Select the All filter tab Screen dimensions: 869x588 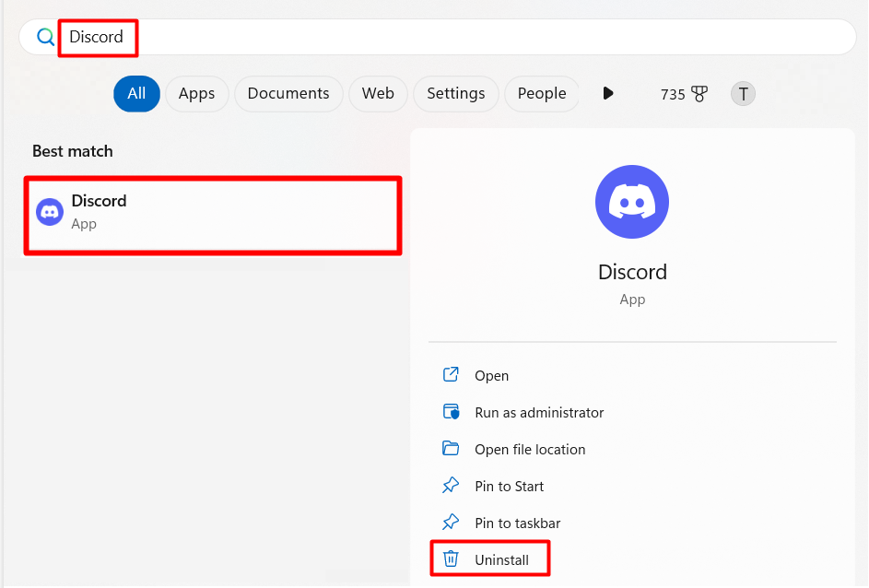pos(137,94)
